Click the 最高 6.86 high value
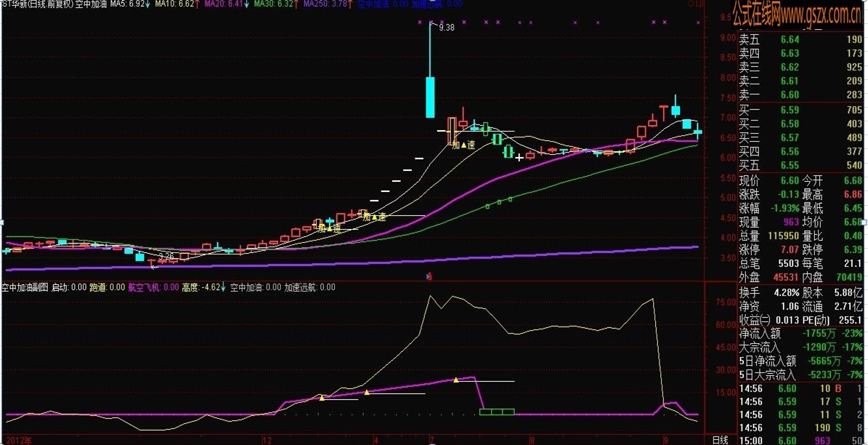The width and height of the screenshot is (868, 445). coord(853,195)
